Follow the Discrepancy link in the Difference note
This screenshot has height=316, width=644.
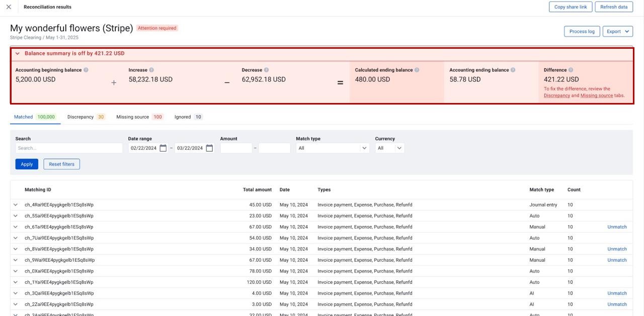tap(557, 95)
